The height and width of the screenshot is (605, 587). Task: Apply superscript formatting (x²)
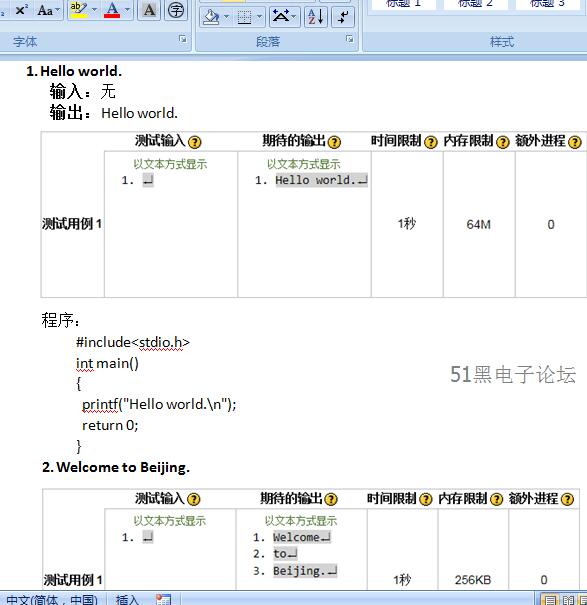pyautogui.click(x=21, y=10)
